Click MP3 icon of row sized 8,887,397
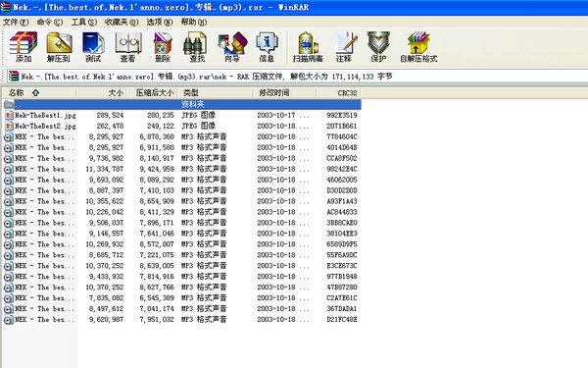 (x=8, y=190)
